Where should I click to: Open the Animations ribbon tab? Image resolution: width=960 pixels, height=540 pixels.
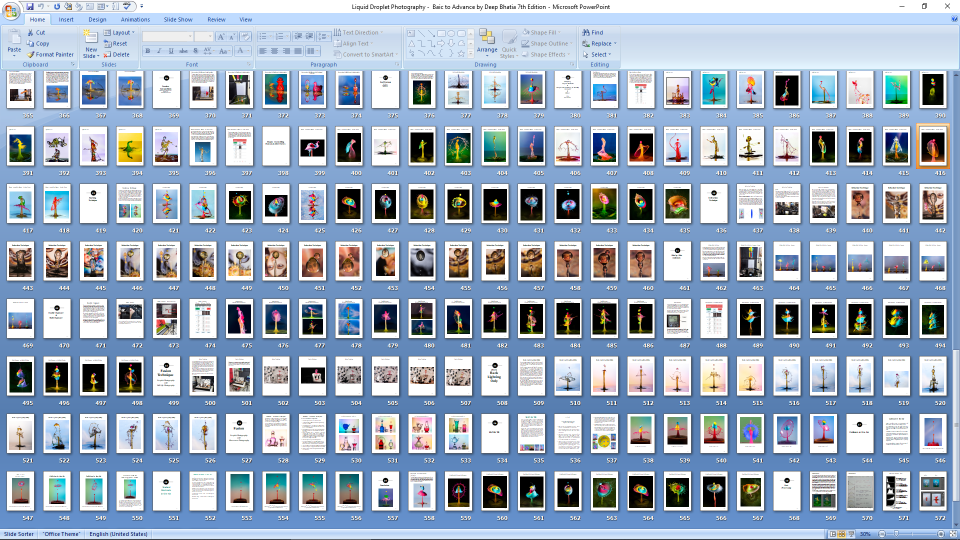click(x=135, y=19)
